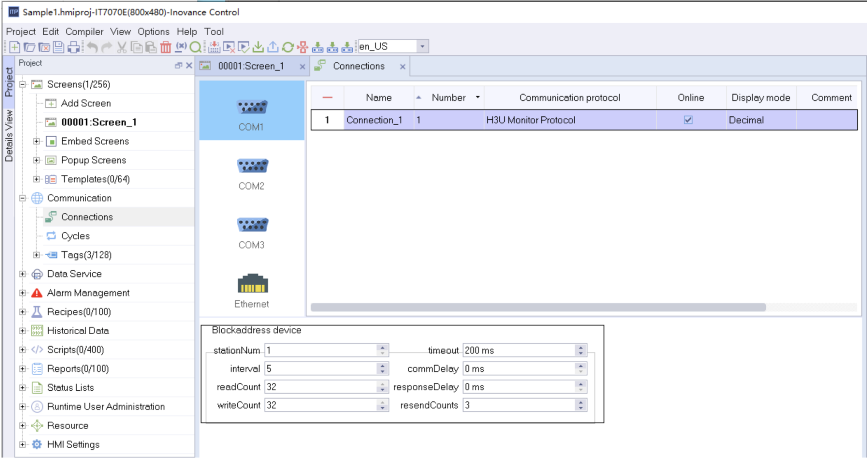The width and height of the screenshot is (868, 473).
Task: Switch to the Details View side tab
Action: click(8, 136)
